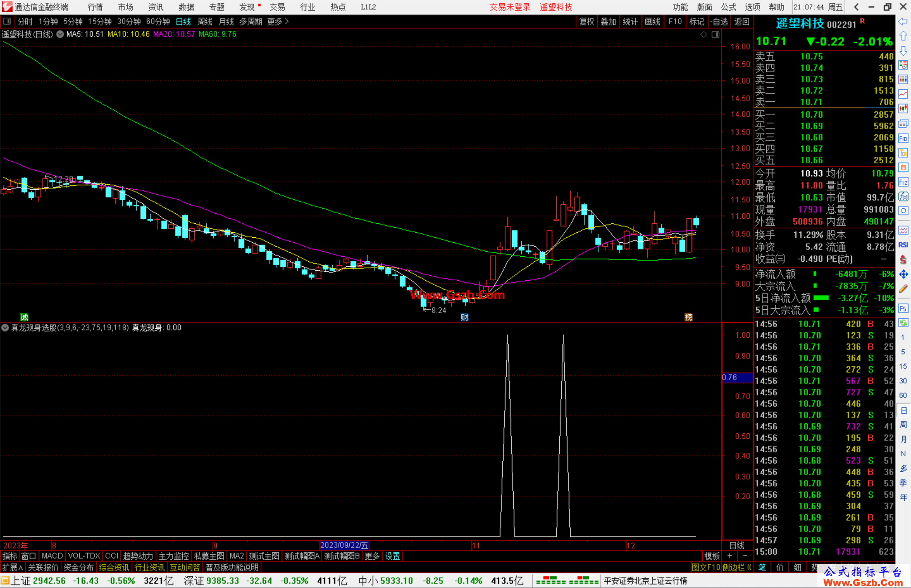The width and height of the screenshot is (911, 588).
Task: Toggle the left panel icon beside 分时
Action: 7,21
